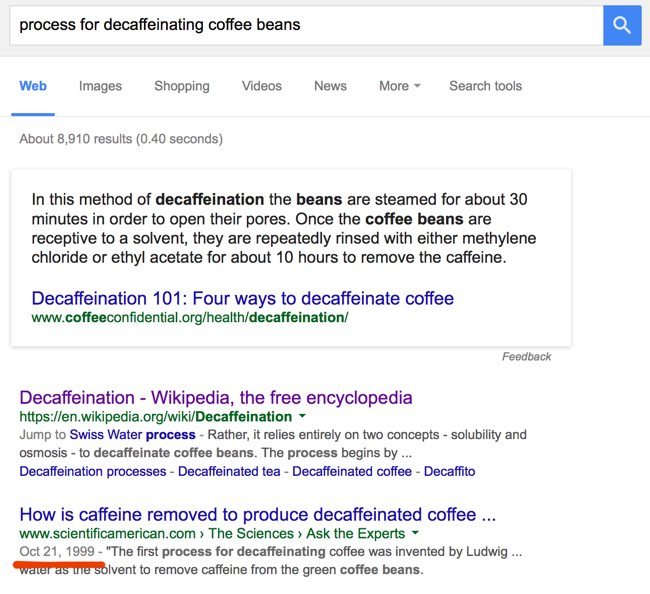The image size is (650, 594).
Task: Expand the More dropdown menu
Action: coord(400,86)
